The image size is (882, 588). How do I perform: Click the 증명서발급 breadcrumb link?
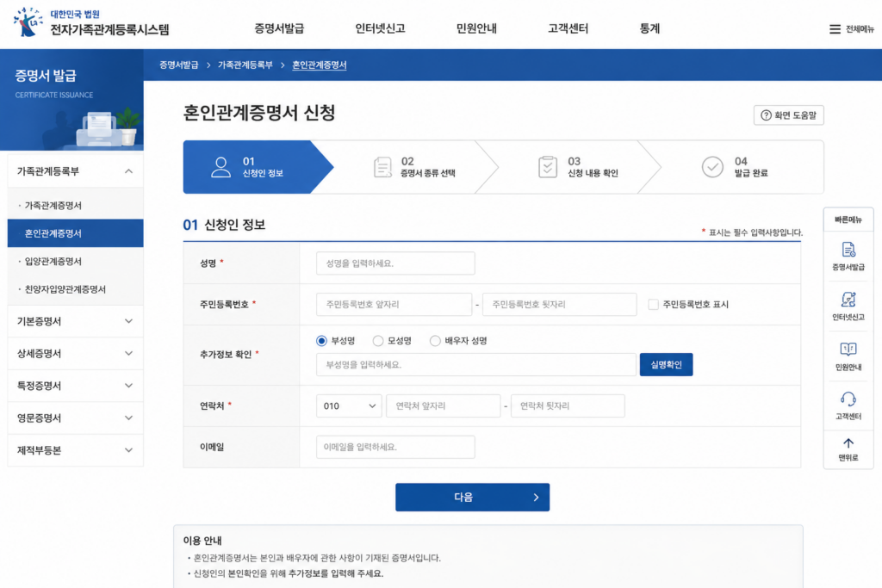179,65
